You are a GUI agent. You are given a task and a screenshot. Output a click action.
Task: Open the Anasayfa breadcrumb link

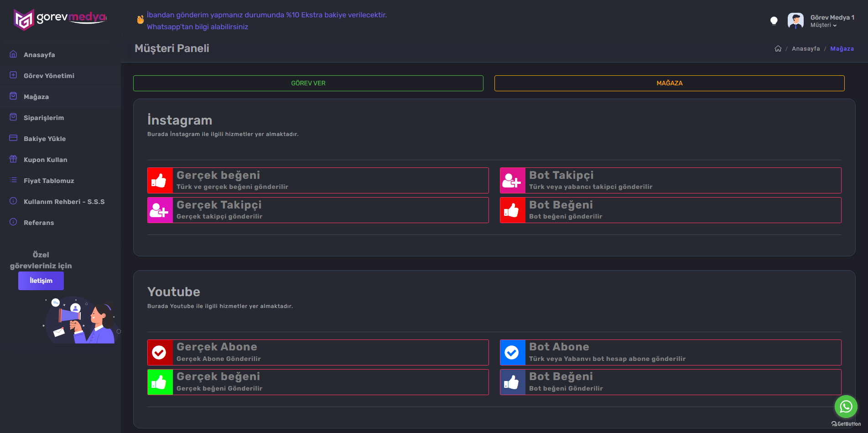(806, 49)
